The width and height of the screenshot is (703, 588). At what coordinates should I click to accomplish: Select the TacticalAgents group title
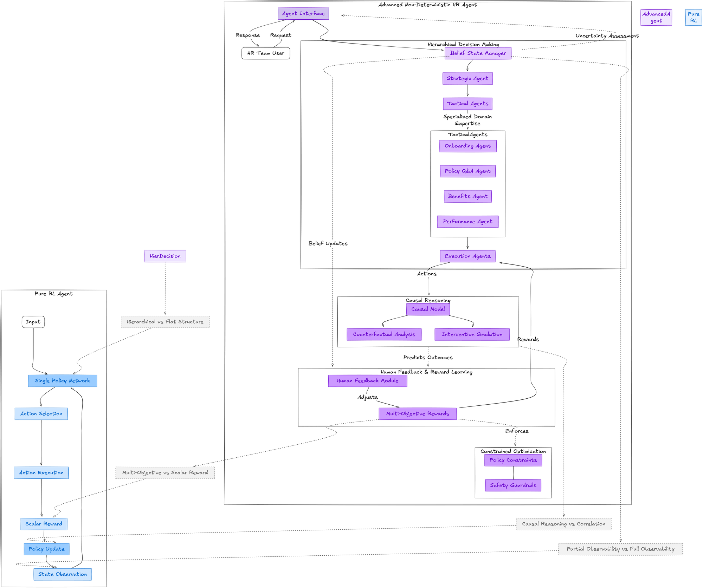[x=468, y=135]
